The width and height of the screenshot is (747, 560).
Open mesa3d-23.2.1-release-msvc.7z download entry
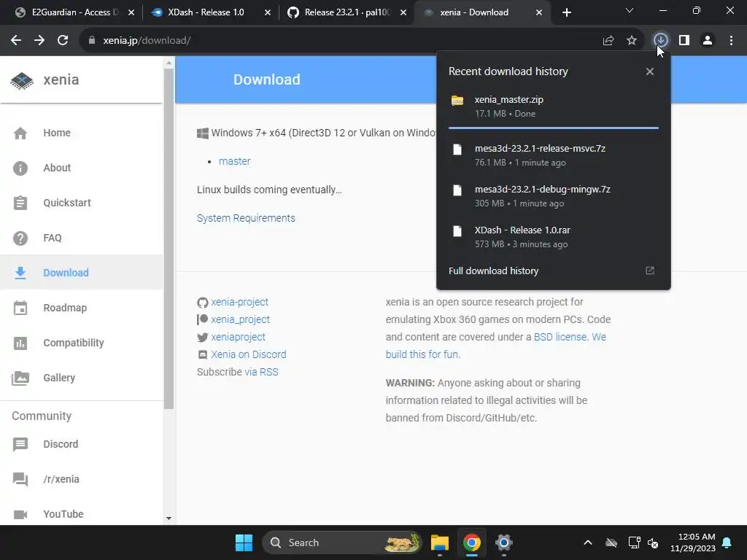[553, 155]
